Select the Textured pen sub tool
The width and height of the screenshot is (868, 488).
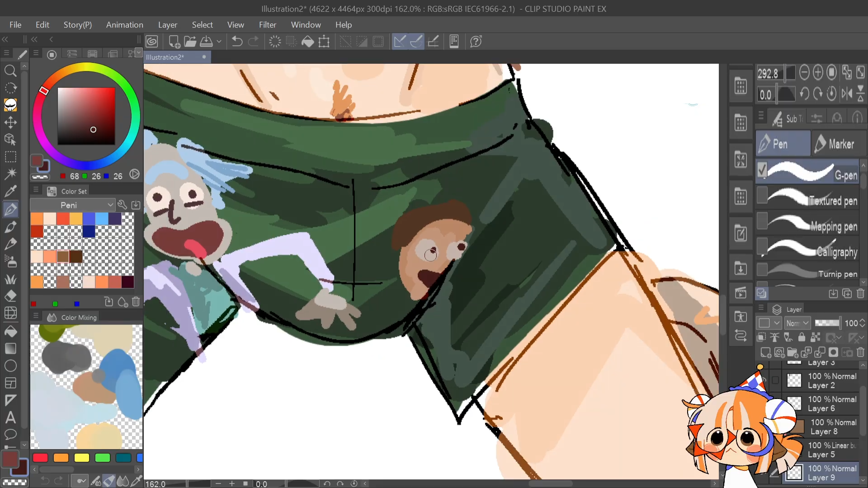[807, 196]
